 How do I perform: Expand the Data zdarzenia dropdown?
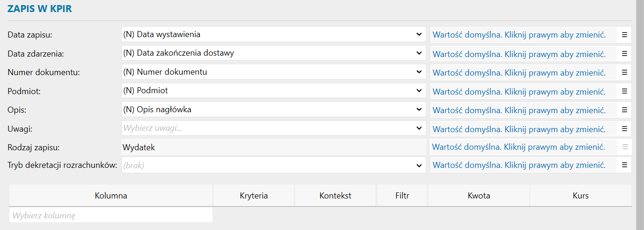click(x=419, y=53)
